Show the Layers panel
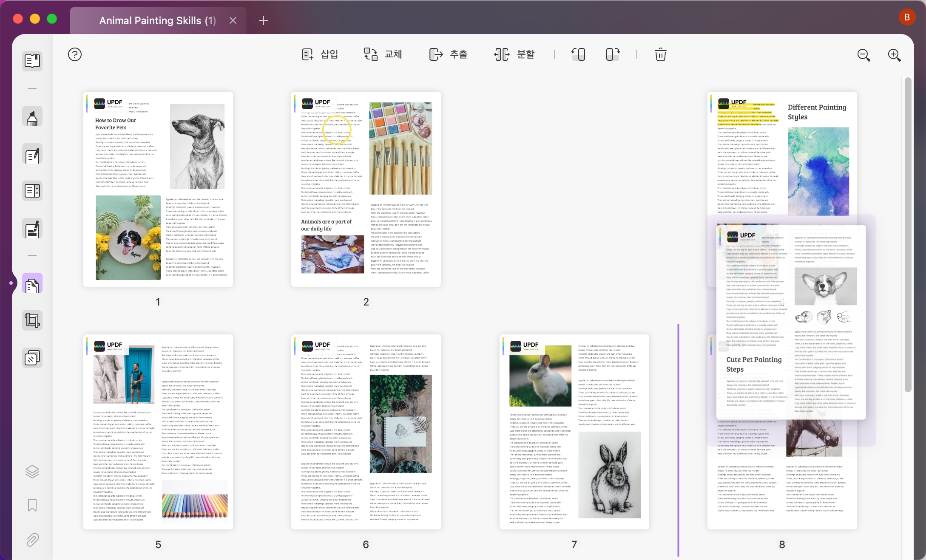This screenshot has width=926, height=560. click(32, 471)
